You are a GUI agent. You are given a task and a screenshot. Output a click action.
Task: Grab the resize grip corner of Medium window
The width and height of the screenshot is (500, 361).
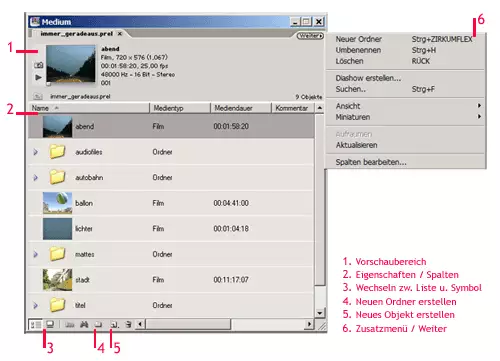pos(322,326)
